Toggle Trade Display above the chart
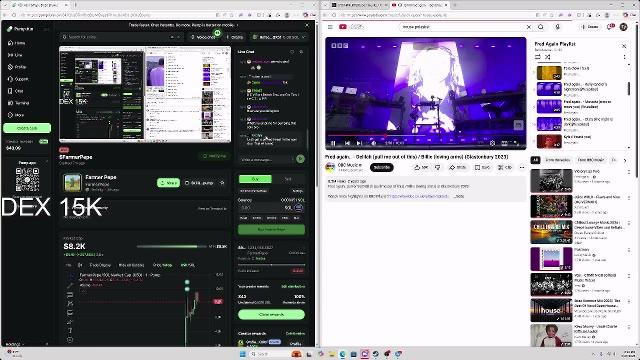The image size is (640, 360). click(100, 265)
